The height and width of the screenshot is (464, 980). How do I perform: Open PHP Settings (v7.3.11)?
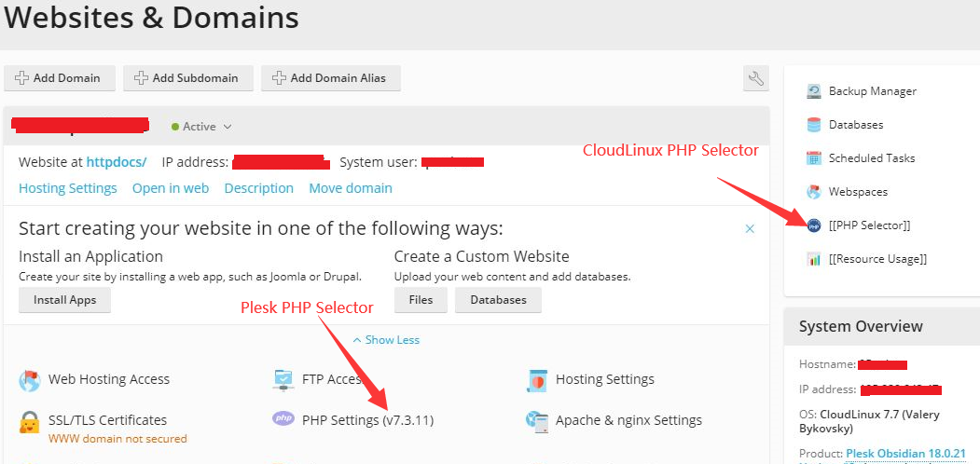[367, 420]
